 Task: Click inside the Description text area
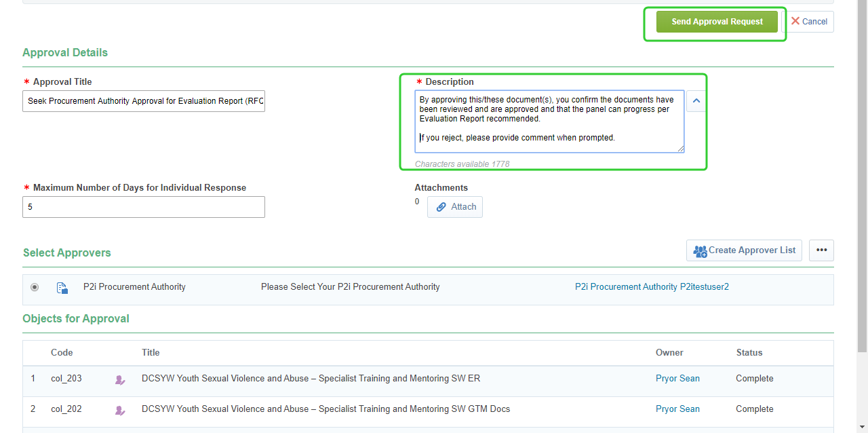(x=549, y=122)
